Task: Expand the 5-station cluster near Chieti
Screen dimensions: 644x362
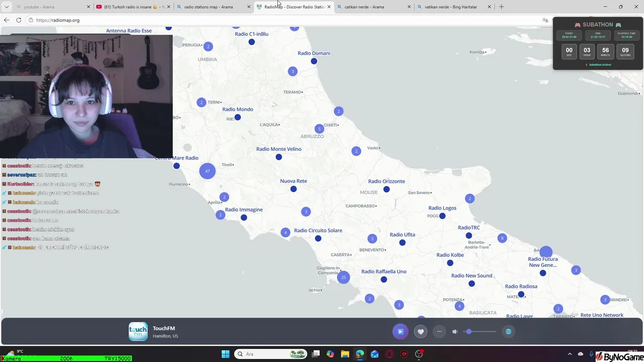Action: 319,129
